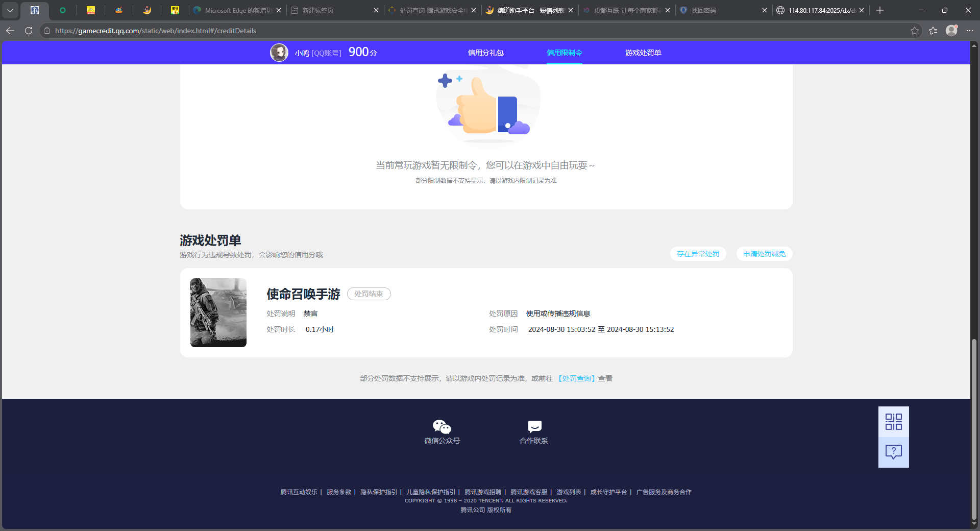Open the 使命召唤手游 game cover image

[x=218, y=312]
